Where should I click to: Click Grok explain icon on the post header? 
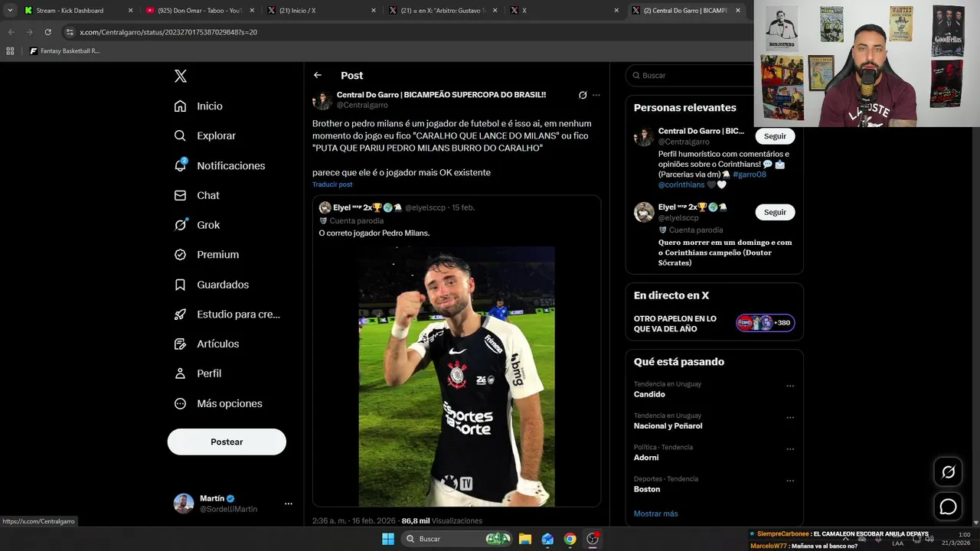583,95
